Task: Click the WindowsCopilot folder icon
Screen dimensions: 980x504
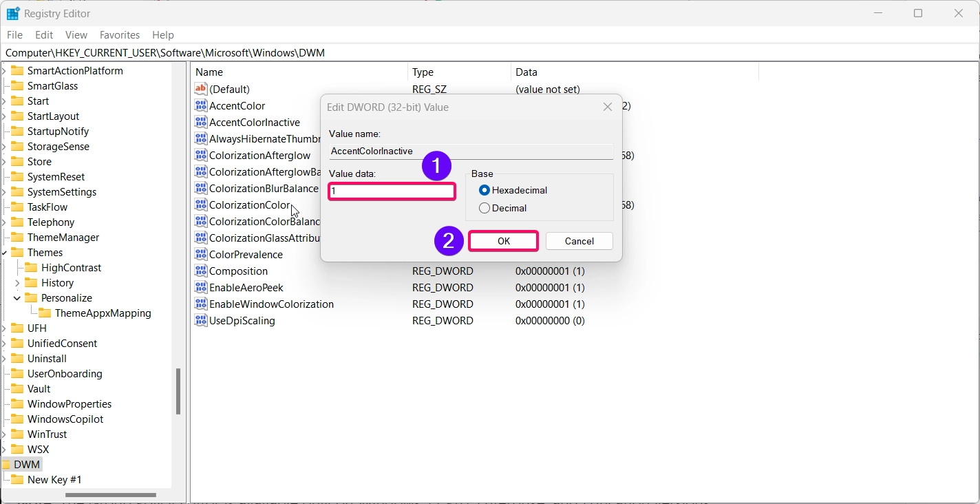Action: (x=17, y=419)
